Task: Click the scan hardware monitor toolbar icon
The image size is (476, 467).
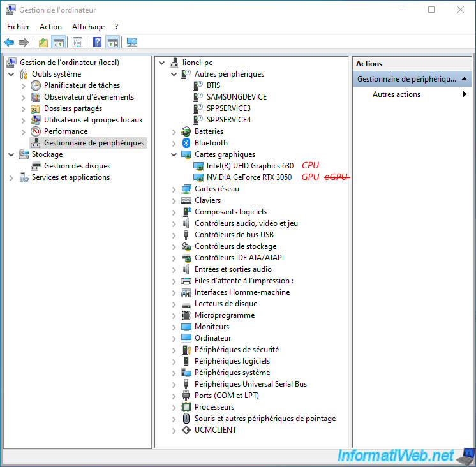Action: [x=132, y=42]
